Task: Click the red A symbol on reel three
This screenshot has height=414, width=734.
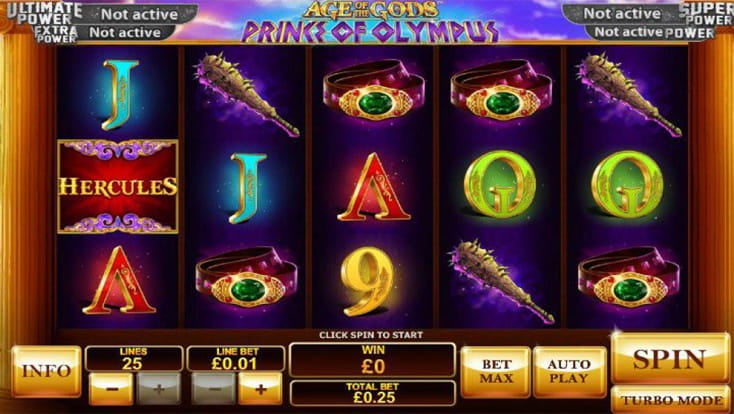Action: coord(374,187)
